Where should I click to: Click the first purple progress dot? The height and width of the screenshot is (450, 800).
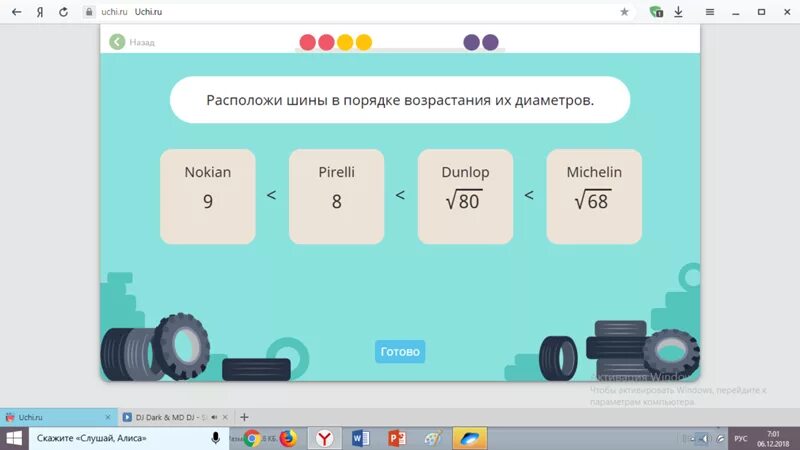pyautogui.click(x=471, y=42)
